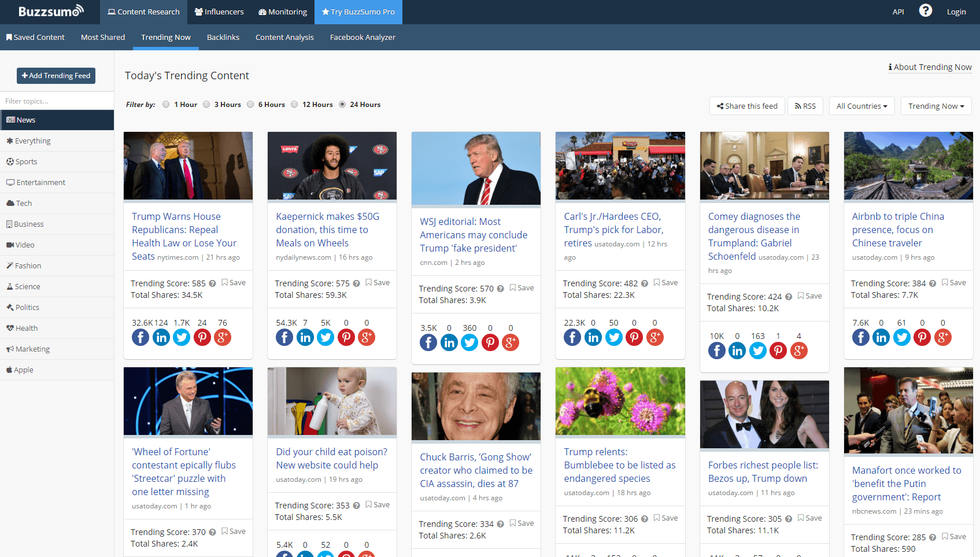Click the RSS feed icon
Image resolution: width=980 pixels, height=557 pixels.
[x=805, y=106]
